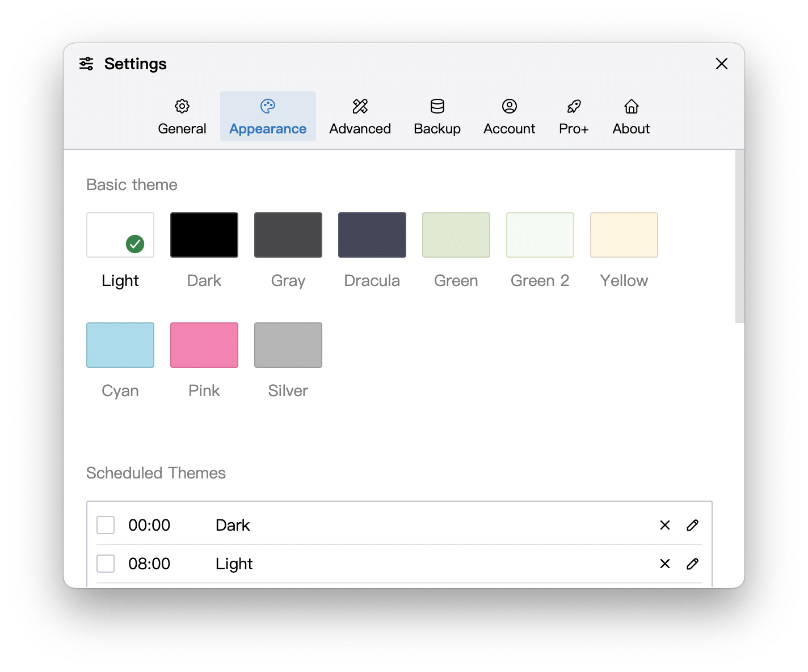This screenshot has height=672, width=808.
Task: Tick the 08:00 Light schedule checkbox
Action: (x=106, y=564)
